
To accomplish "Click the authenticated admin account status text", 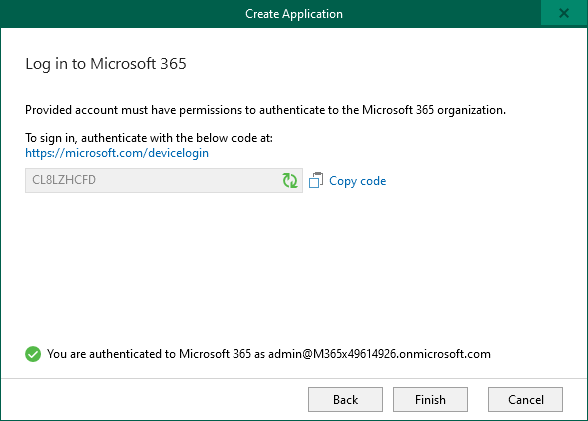I will [x=268, y=354].
